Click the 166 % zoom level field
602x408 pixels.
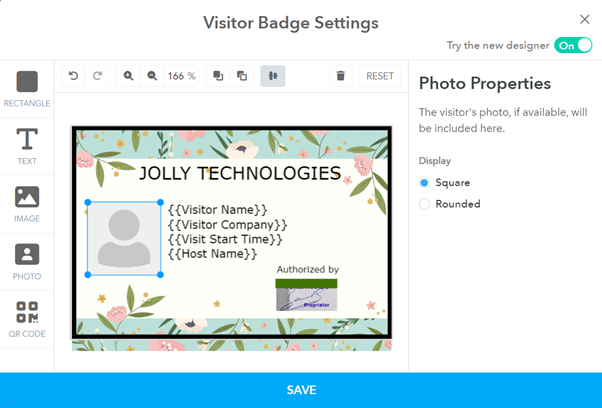(181, 76)
